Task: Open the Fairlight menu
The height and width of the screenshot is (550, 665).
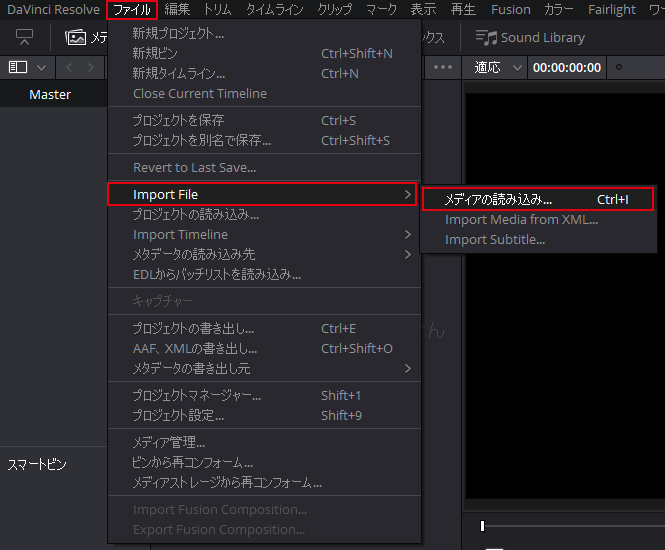Action: (x=612, y=9)
